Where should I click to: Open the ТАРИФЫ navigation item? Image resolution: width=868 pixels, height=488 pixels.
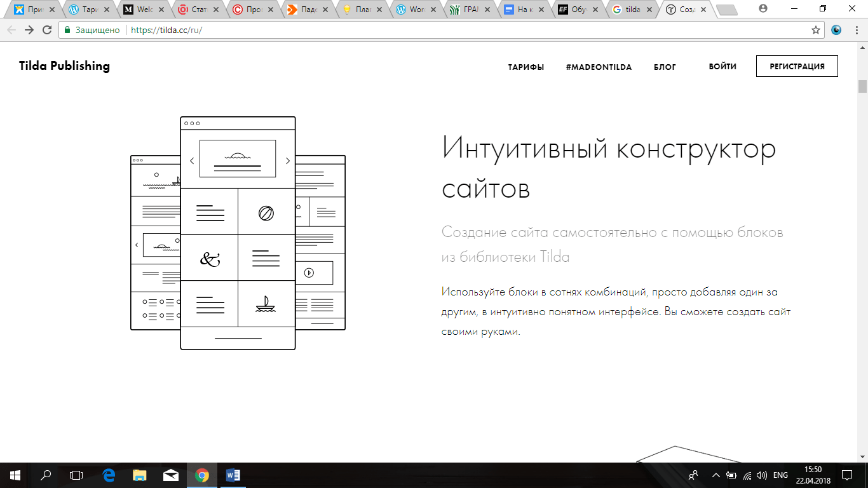(x=526, y=66)
